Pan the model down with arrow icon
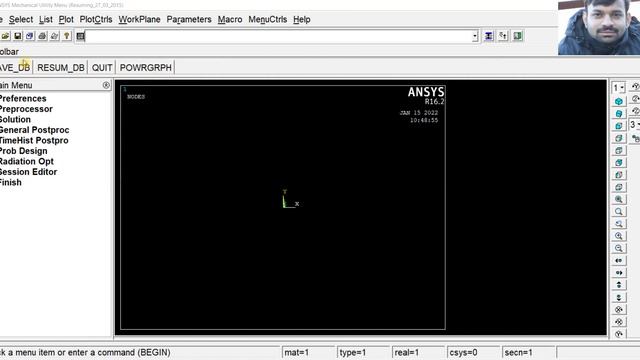Viewport: 640px width, 360px height. 619,297
